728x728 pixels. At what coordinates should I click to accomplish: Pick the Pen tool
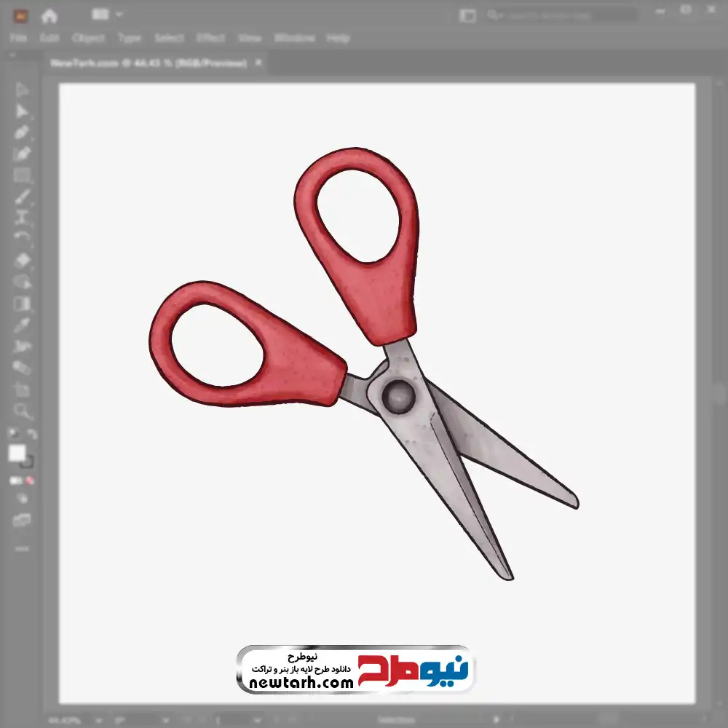pos(22,132)
